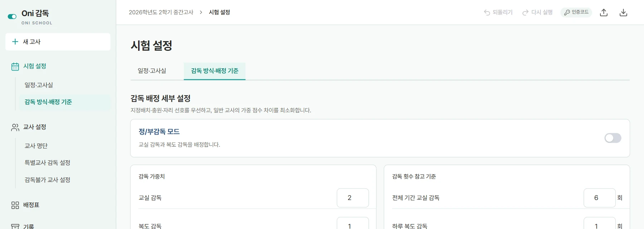The width and height of the screenshot is (644, 229).
Task: Enable the 정/부감독 모드 toggle switch
Action: (613, 138)
